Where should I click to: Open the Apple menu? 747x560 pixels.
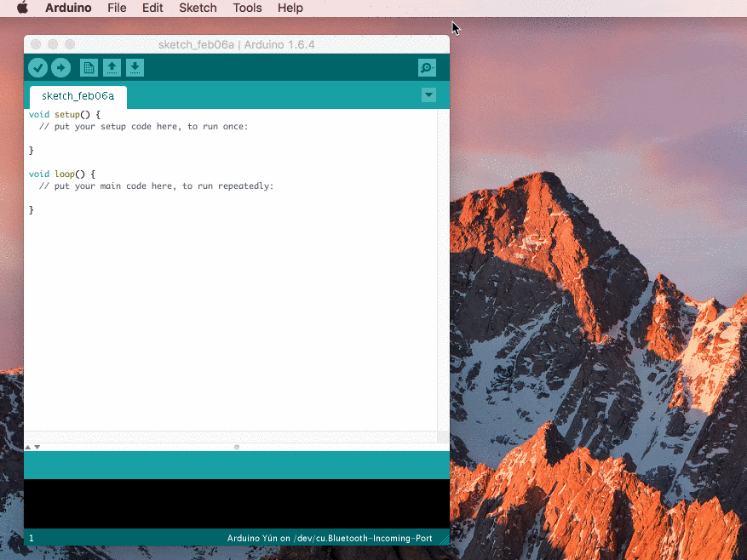tap(22, 9)
